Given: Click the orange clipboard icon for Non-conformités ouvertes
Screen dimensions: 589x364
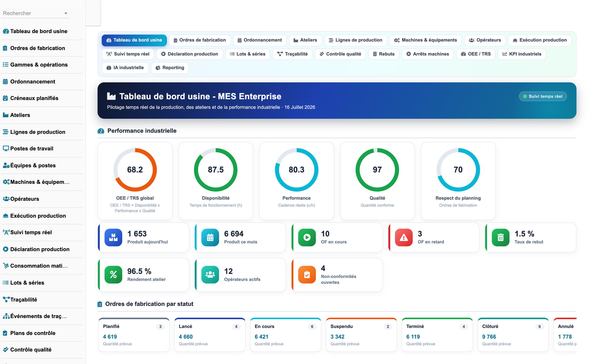Looking at the screenshot, I should pos(307,275).
